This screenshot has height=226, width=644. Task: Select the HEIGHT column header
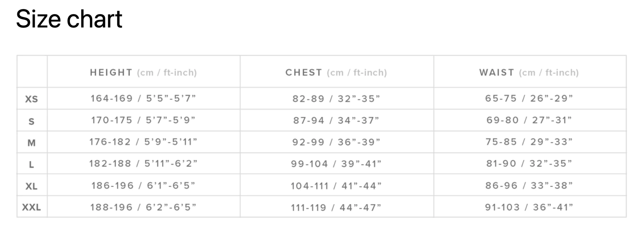pyautogui.click(x=143, y=72)
